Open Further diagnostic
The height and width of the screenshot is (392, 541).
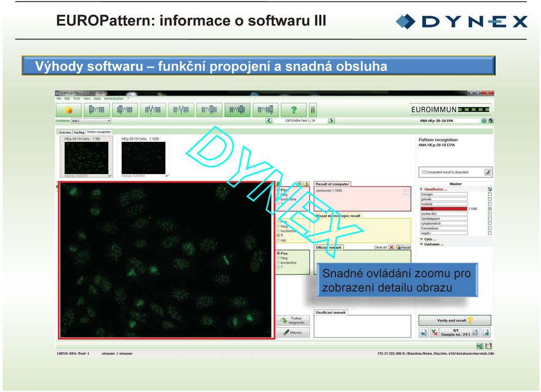[292, 320]
